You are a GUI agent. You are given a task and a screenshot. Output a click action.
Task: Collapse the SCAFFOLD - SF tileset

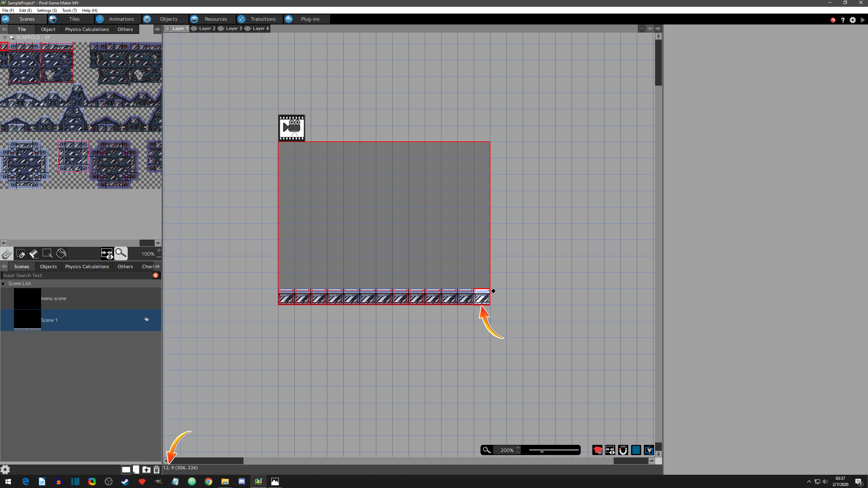[5, 37]
